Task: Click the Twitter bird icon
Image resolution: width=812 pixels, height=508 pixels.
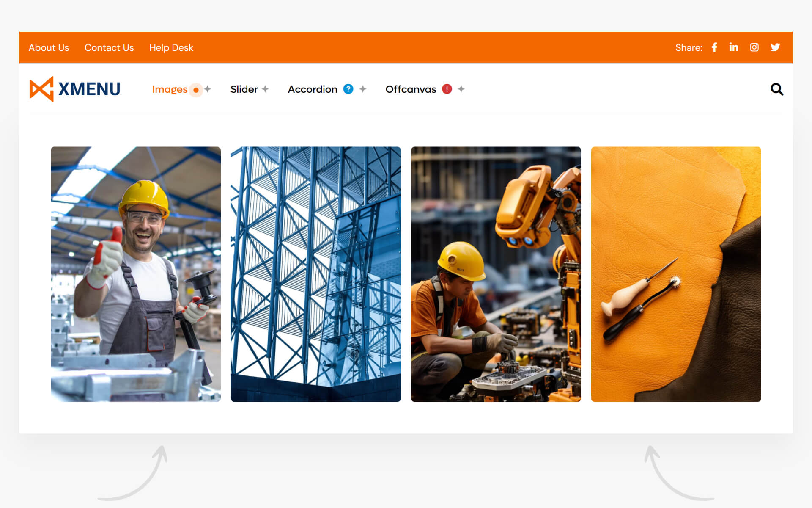Action: (775, 47)
